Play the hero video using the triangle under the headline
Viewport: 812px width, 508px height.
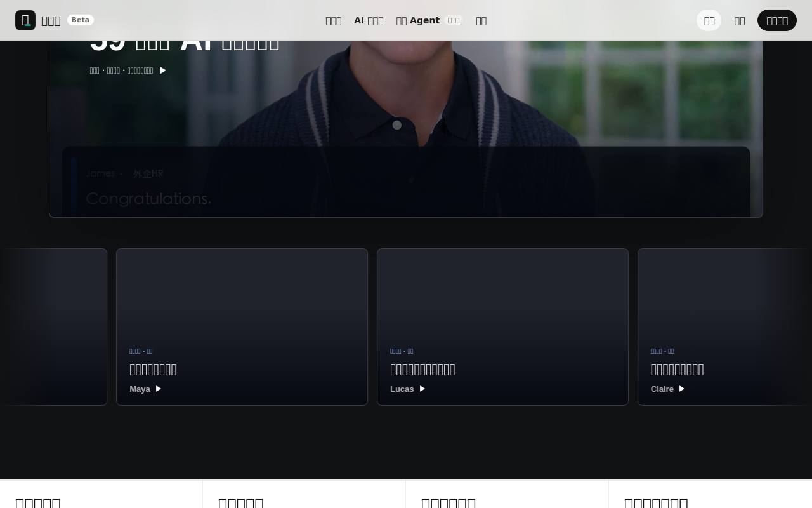point(163,70)
